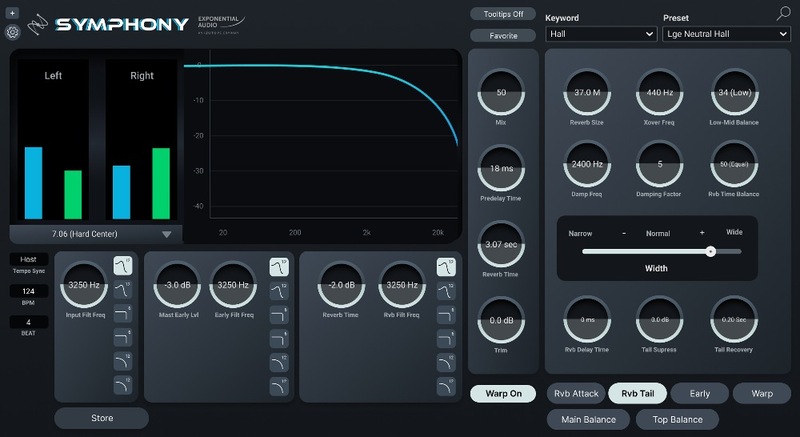Select the second filter shape in Early panel

point(278,291)
